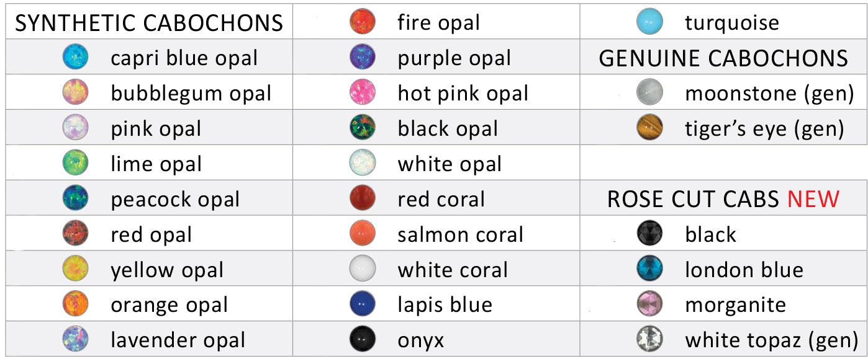Select the fire opal swatch

pos(363,22)
